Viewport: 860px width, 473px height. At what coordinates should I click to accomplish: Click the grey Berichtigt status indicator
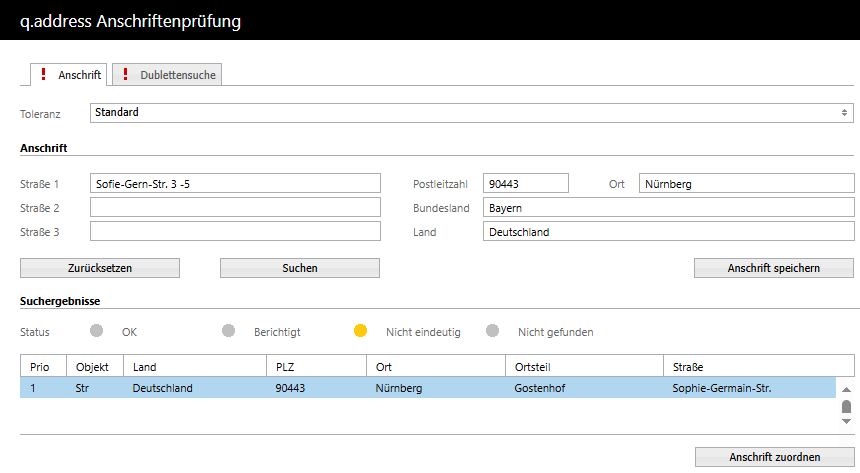228,331
